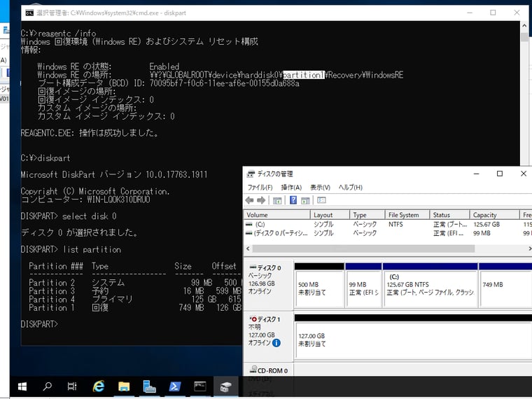Image resolution: width=532 pixels, height=399 pixels.
Task: Minimize the cmd.exe diskpart window
Action: 470,13
